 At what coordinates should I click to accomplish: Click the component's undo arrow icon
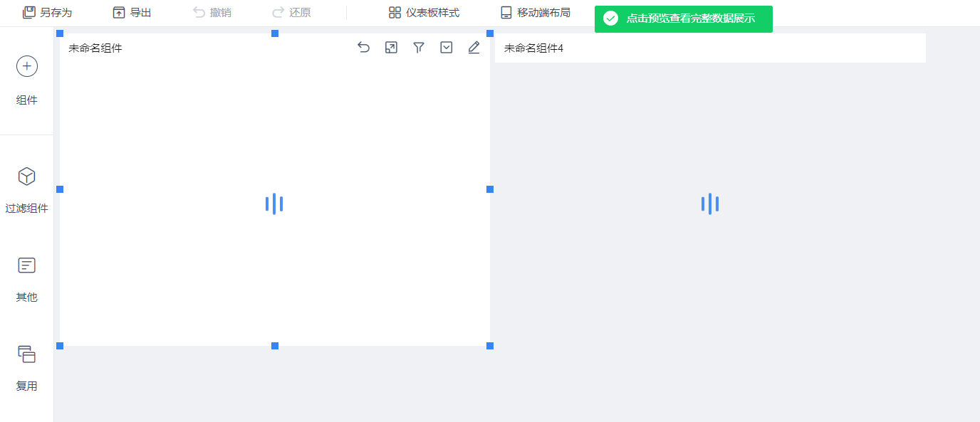(363, 48)
